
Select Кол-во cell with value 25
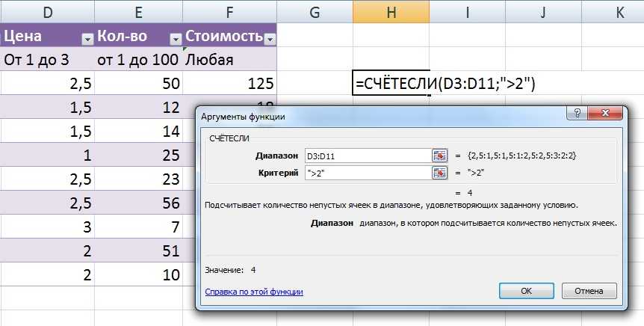(x=138, y=155)
